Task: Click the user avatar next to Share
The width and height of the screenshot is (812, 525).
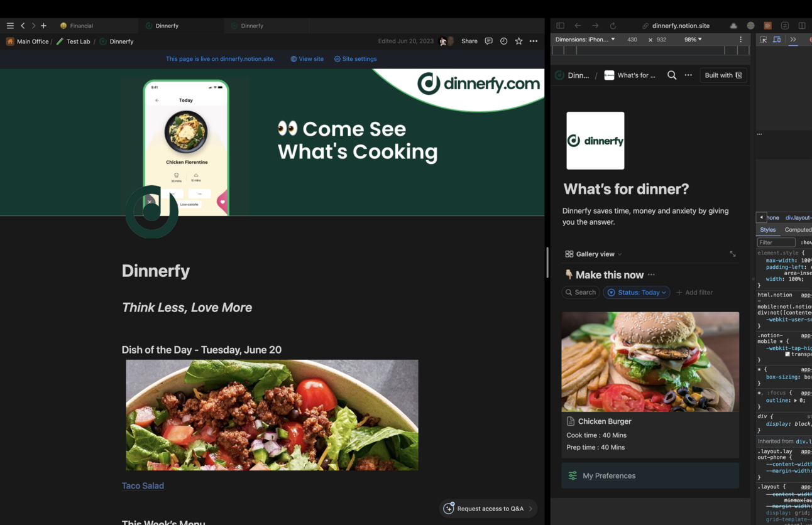Action: (446, 41)
